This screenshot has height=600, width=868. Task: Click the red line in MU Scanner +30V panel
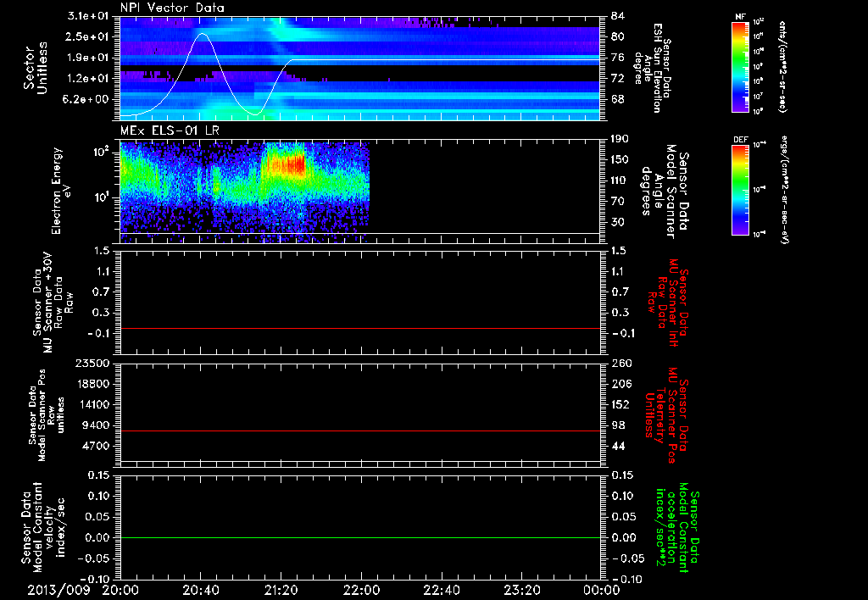point(360,328)
